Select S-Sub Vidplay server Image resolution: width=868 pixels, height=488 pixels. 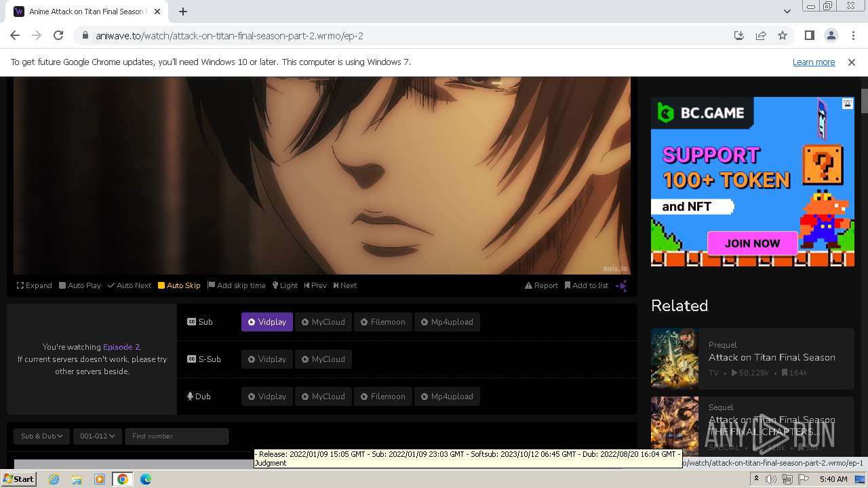[267, 359]
